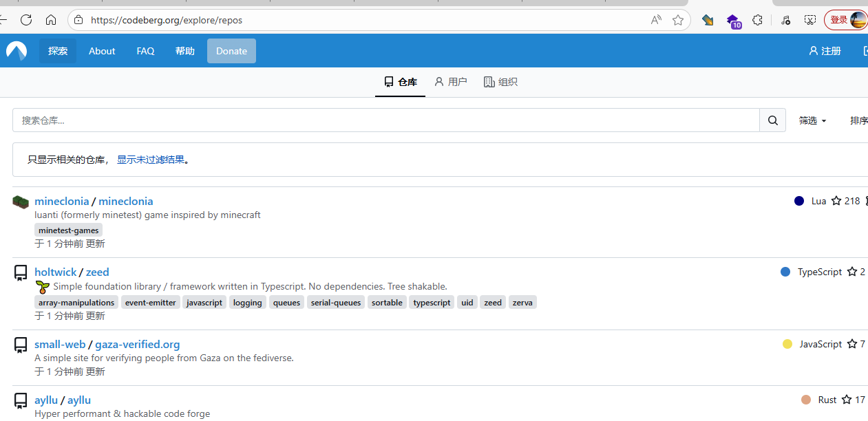Click the site lock icon in address bar
Screen dimensions: 868x421
click(x=78, y=20)
